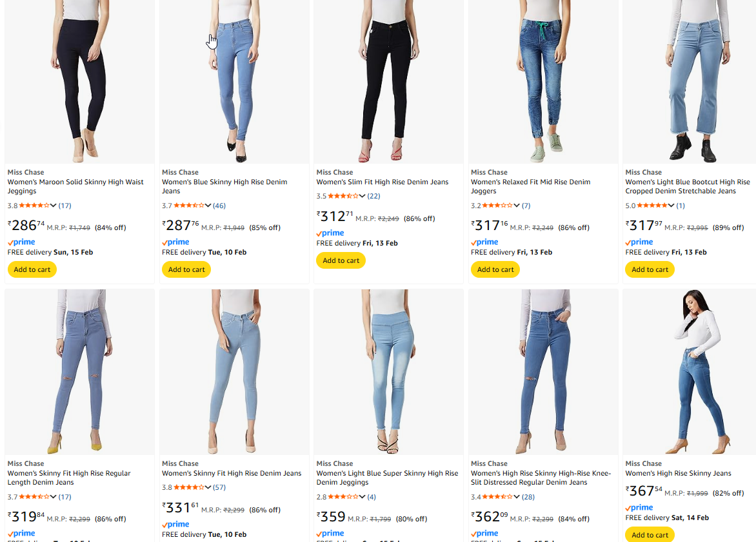The image size is (756, 542).
Task: Click the Prime logo for the Bootcut Cropped Jeans
Action: point(639,242)
